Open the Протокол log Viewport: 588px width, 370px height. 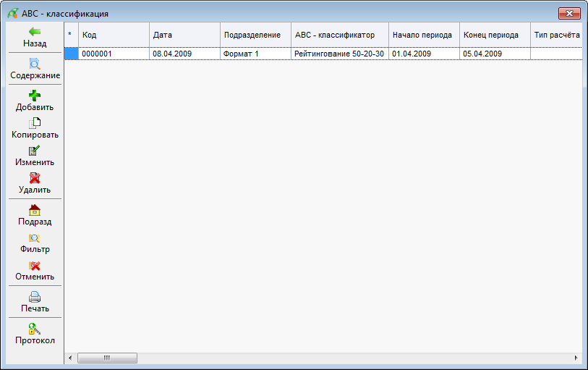point(35,334)
